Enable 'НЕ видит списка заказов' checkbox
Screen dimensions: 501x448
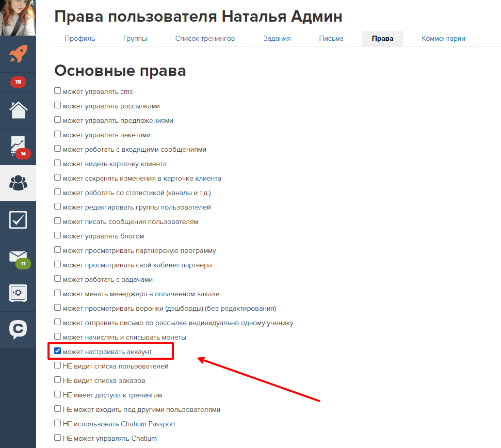click(x=57, y=380)
